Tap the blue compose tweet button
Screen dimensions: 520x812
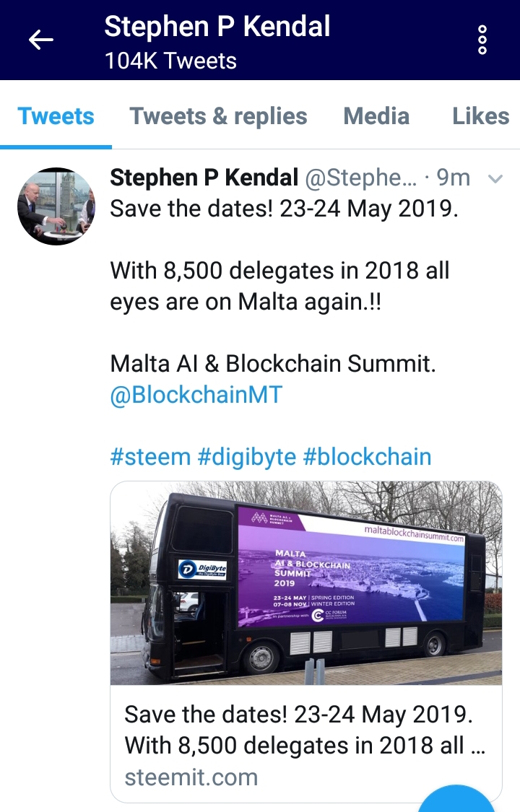tap(456, 798)
